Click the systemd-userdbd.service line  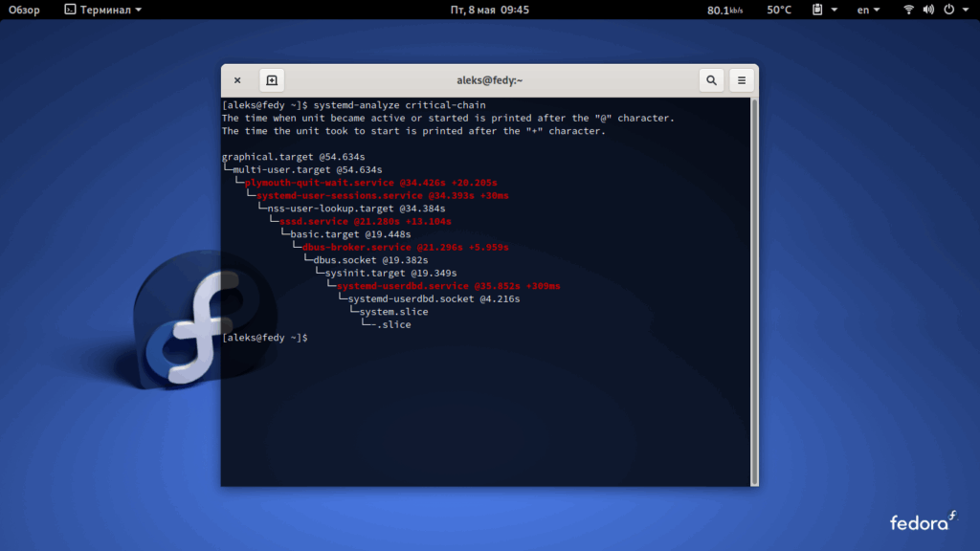pyautogui.click(x=448, y=286)
